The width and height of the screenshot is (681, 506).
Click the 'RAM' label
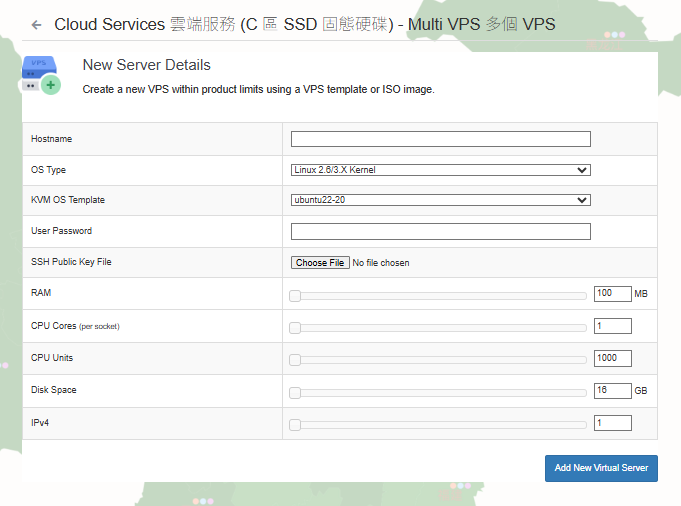(x=41, y=293)
